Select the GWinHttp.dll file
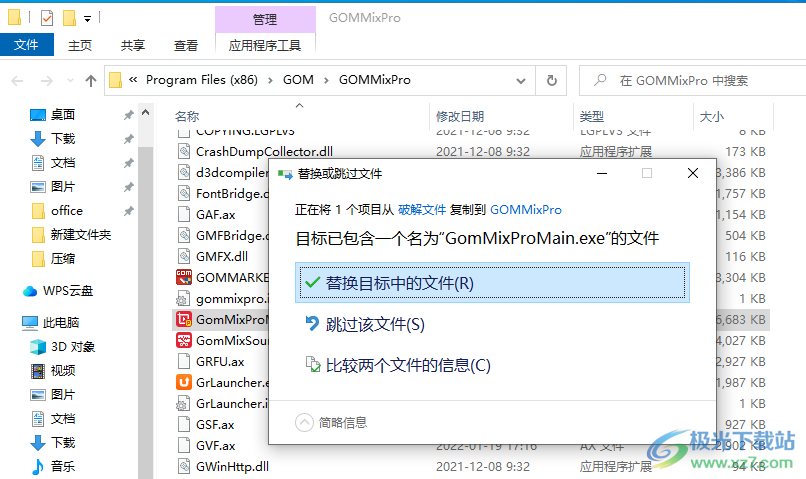Image resolution: width=806 pixels, height=479 pixels. click(x=232, y=467)
